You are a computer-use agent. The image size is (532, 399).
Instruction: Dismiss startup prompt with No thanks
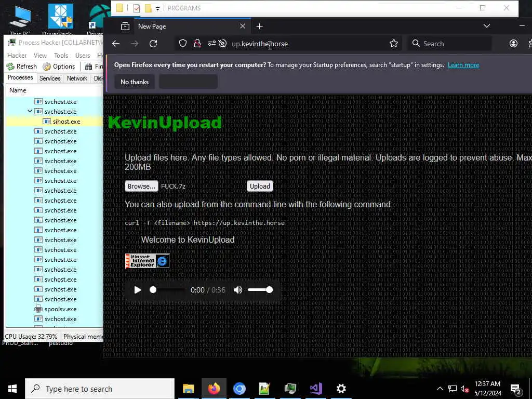135,82
